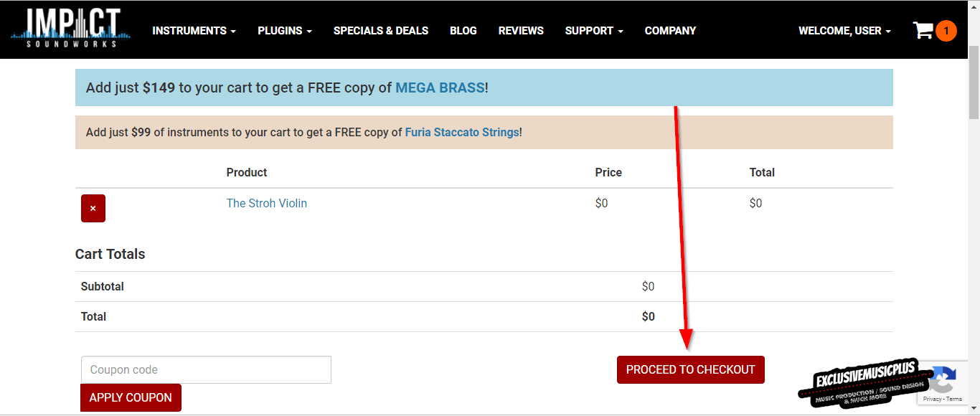The height and width of the screenshot is (416, 980).
Task: Open the Welcome, User account menu
Action: (844, 31)
